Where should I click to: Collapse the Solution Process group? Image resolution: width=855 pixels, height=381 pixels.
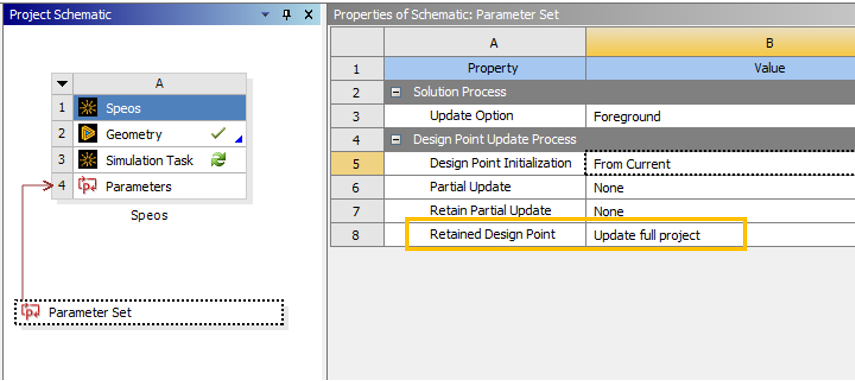click(x=398, y=92)
